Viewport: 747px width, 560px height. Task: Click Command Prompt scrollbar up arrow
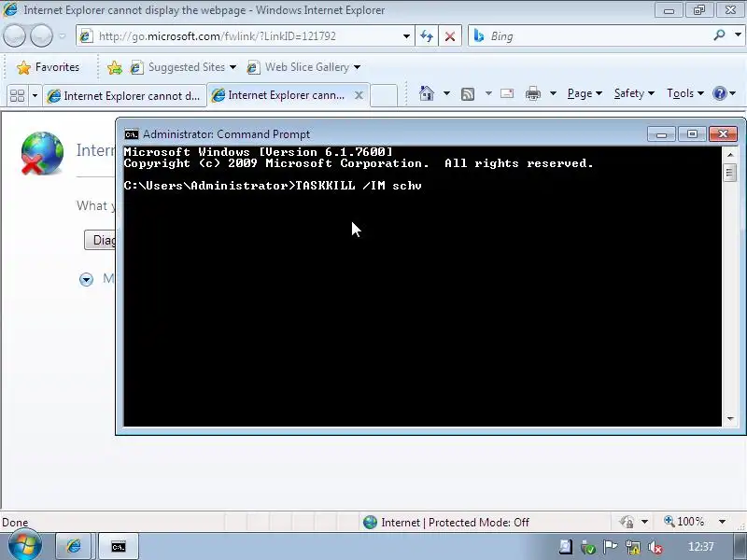pyautogui.click(x=730, y=154)
